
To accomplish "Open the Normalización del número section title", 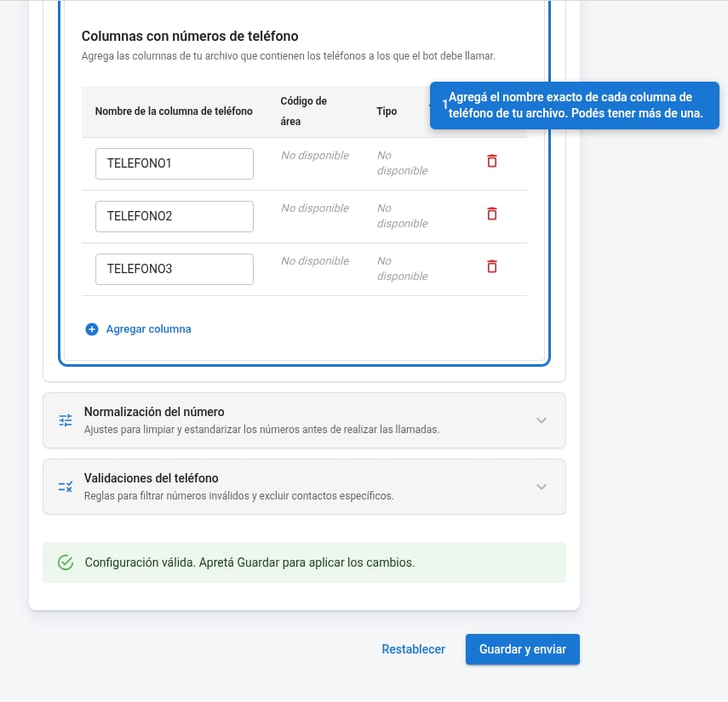I will 154,412.
